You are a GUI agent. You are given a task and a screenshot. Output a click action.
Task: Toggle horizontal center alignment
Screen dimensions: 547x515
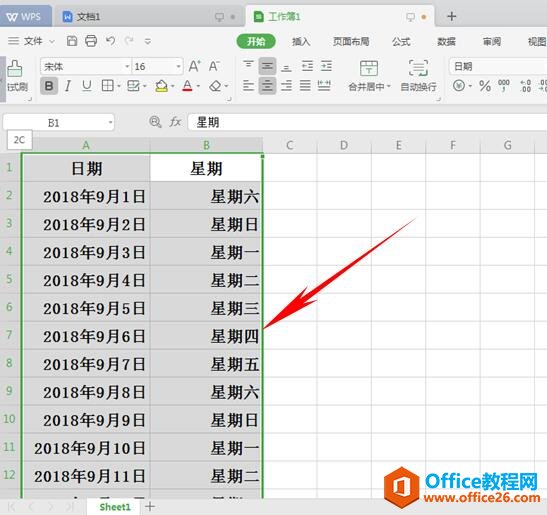pyautogui.click(x=267, y=85)
